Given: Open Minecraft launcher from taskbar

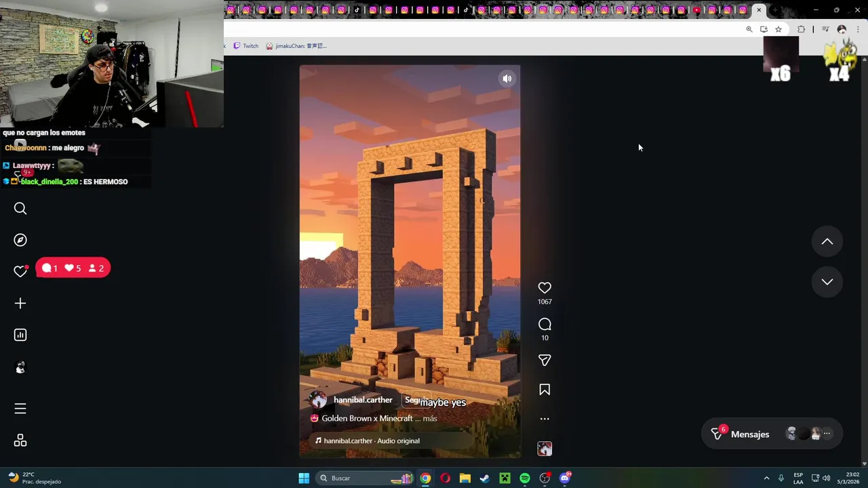Looking at the screenshot, I should click(505, 479).
